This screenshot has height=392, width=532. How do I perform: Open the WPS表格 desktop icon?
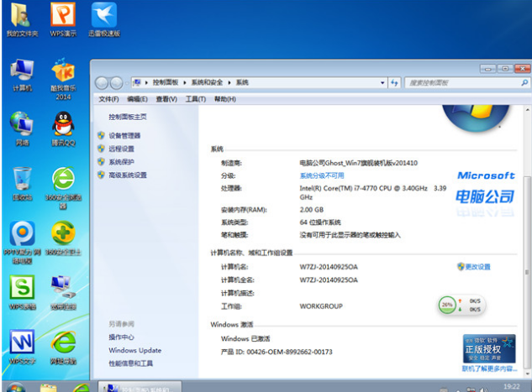point(23,293)
